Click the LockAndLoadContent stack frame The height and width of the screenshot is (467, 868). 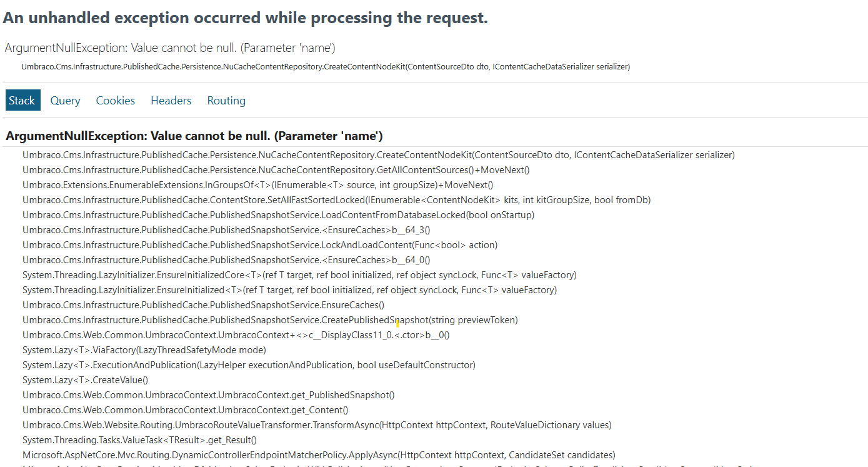coord(260,245)
